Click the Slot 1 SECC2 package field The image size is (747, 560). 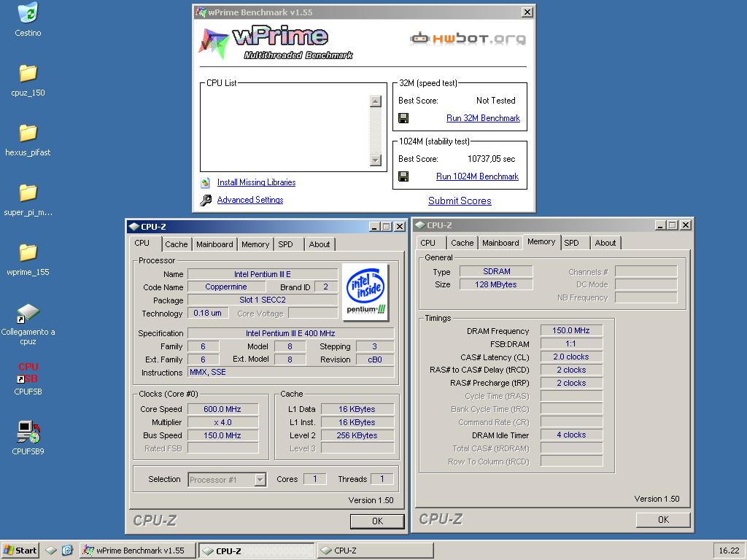tap(263, 300)
